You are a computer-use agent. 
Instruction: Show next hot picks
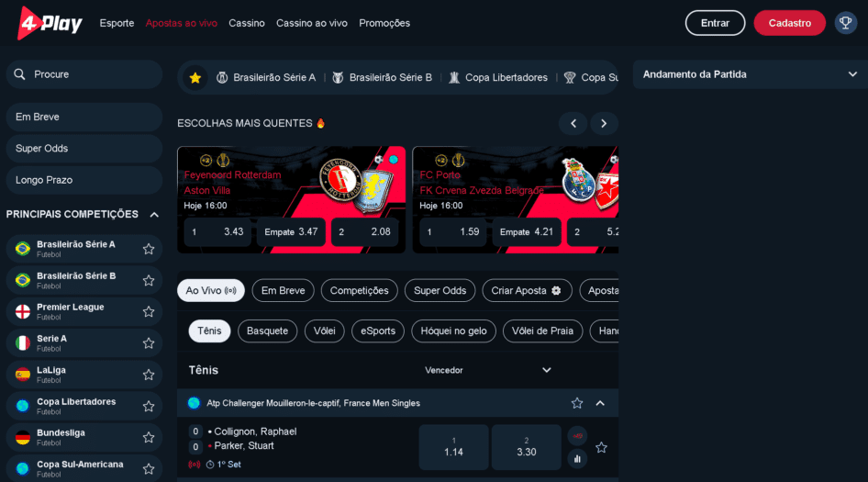(604, 124)
